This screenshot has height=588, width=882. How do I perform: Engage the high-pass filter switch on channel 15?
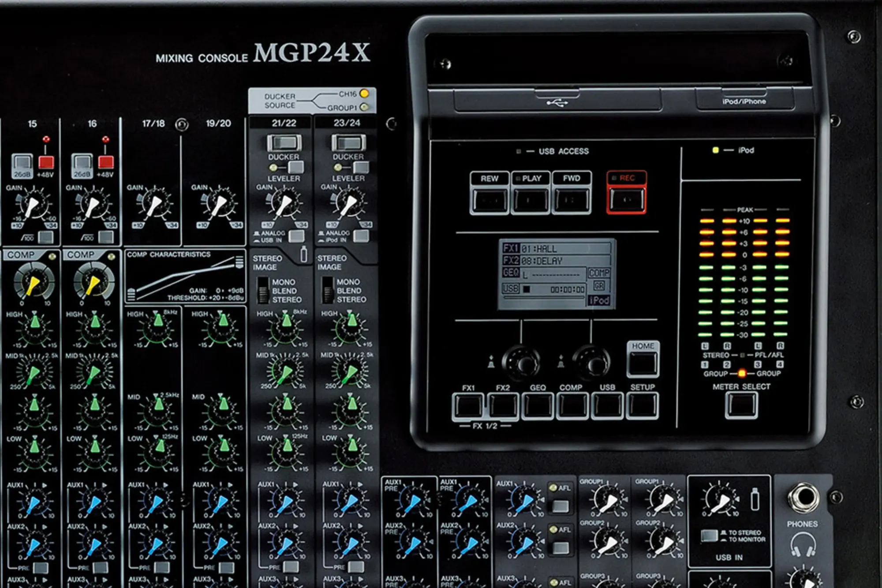(x=46, y=237)
